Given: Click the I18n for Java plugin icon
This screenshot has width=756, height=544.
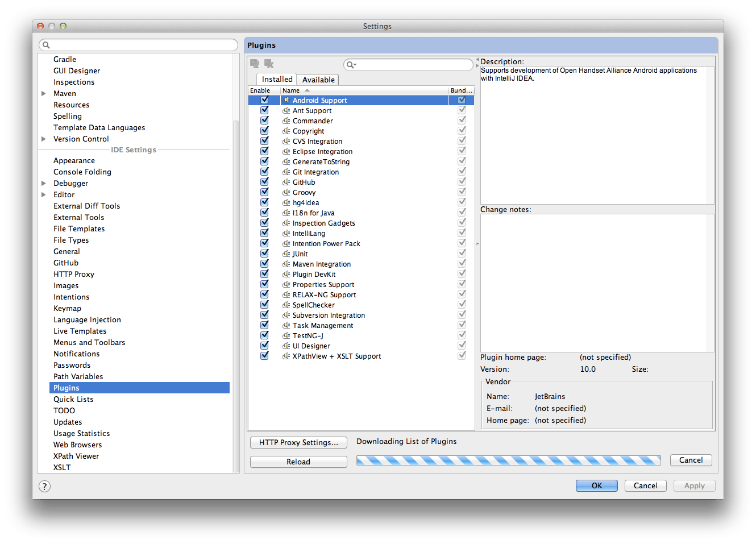Looking at the screenshot, I should coord(286,213).
